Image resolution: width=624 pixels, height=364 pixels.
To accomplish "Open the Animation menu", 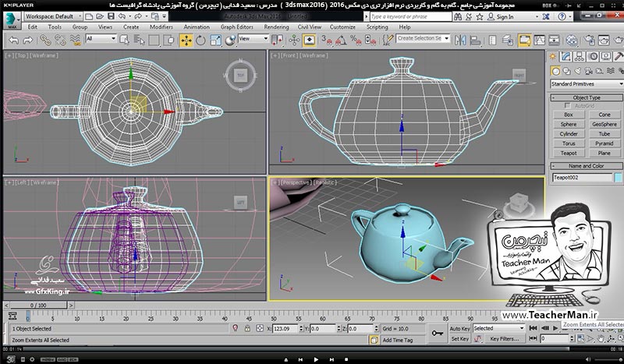I will click(197, 27).
